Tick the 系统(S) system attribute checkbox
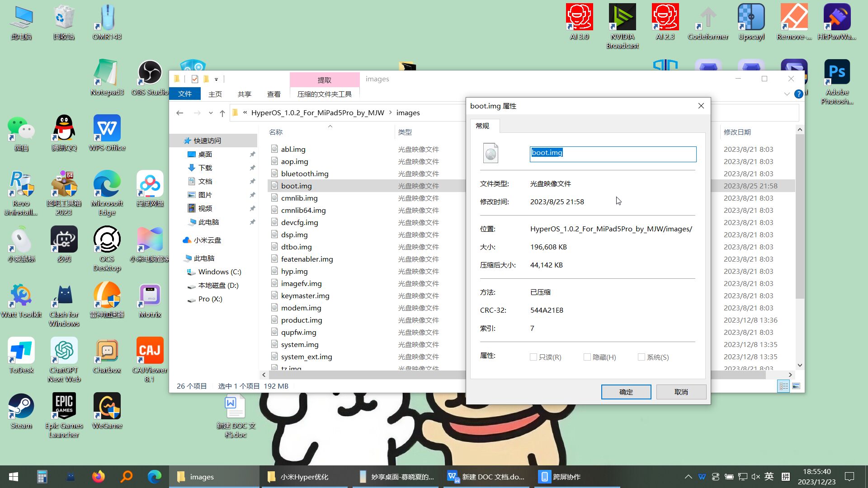The image size is (868, 488). [641, 357]
